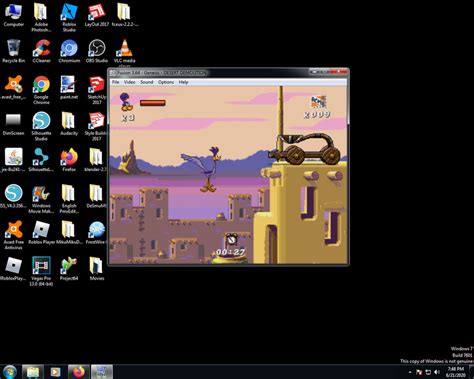The image size is (474, 379).
Task: Select the SS_V4.3.256 installer icon
Action: point(13,196)
